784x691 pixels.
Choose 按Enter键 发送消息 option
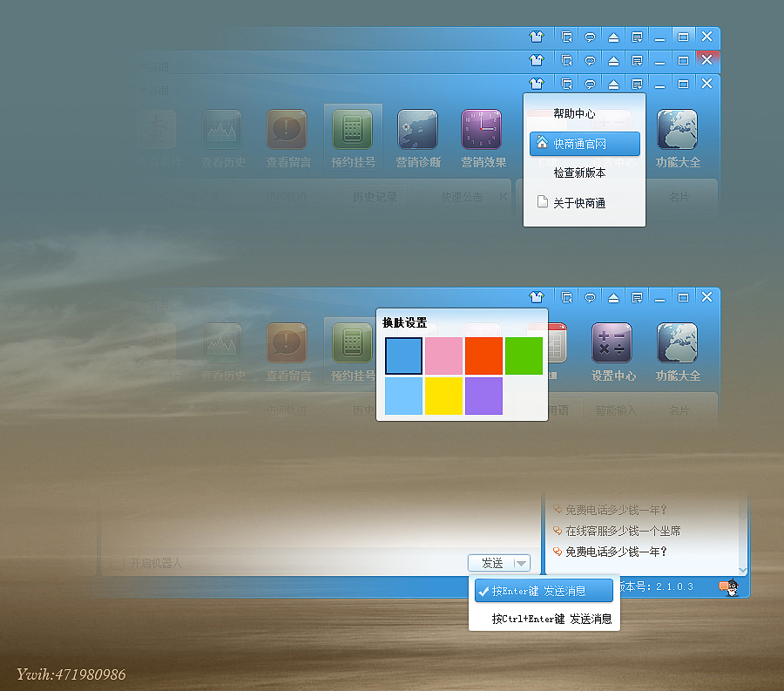[x=544, y=591]
